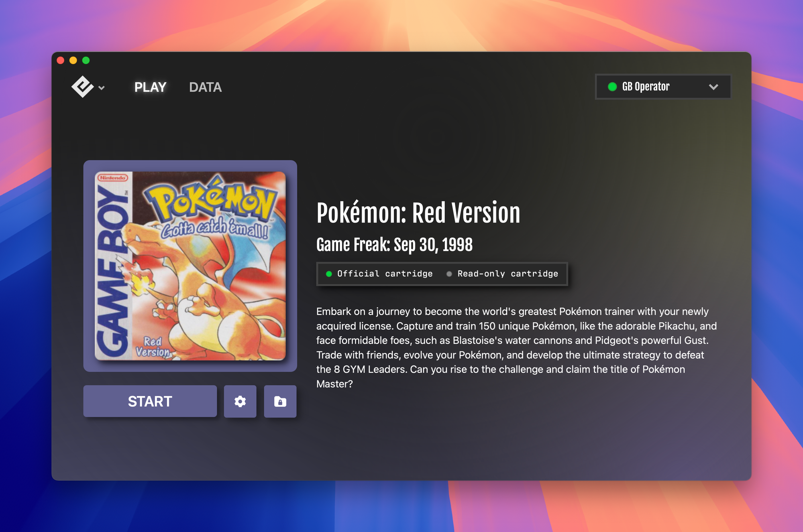Expand the chevron beside the logo
Screen dimensions: 803x532
(102, 88)
